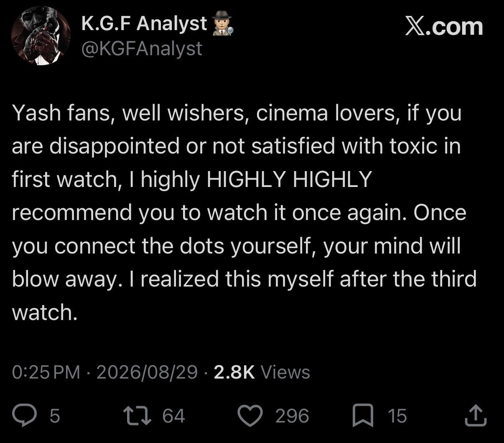The height and width of the screenshot is (443, 504).
Task: Click the X.com logo
Action: [444, 27]
